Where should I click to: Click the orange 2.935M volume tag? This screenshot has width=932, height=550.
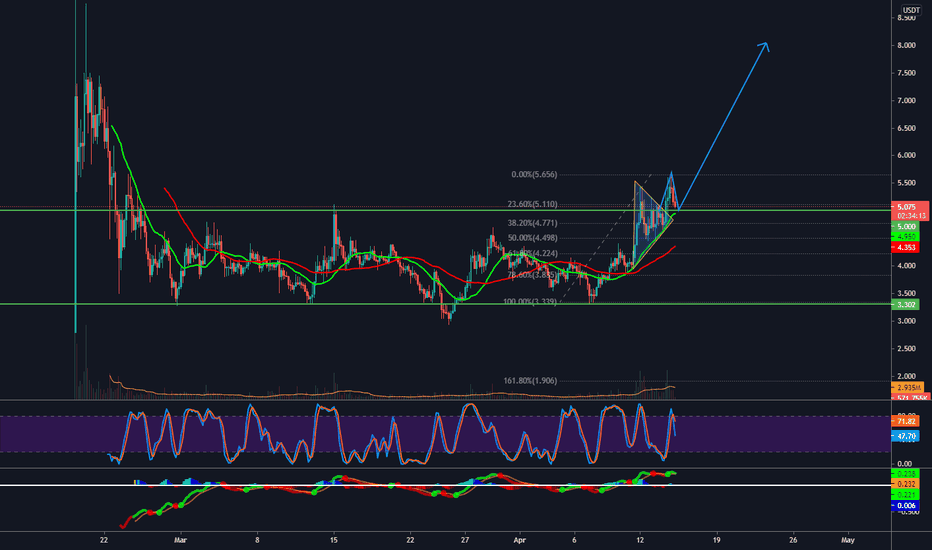coord(909,387)
